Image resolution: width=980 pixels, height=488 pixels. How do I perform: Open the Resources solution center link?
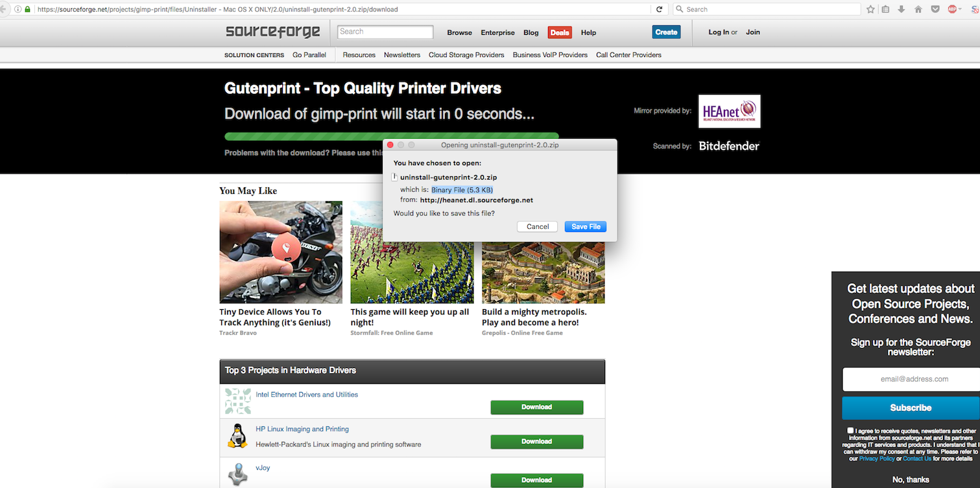point(359,55)
